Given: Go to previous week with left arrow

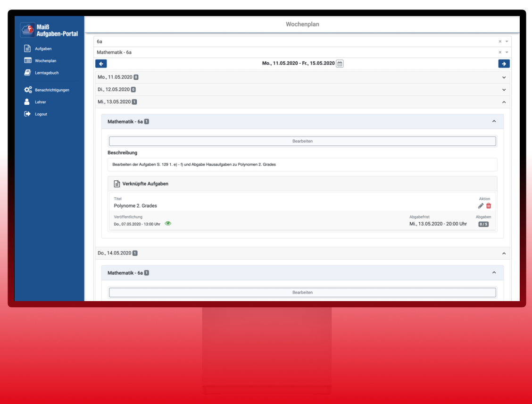Looking at the screenshot, I should [101, 64].
